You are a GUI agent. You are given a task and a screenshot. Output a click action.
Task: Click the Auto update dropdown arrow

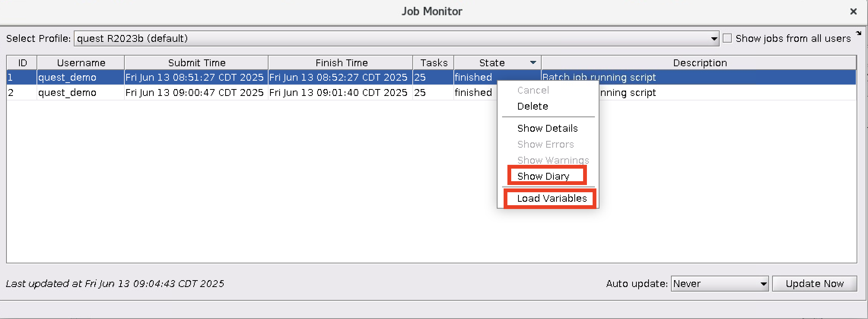763,284
